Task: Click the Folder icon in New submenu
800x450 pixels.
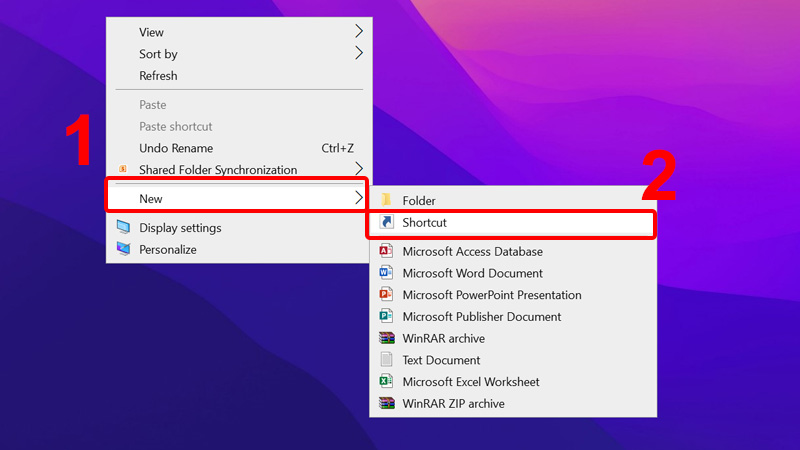Action: (x=386, y=201)
